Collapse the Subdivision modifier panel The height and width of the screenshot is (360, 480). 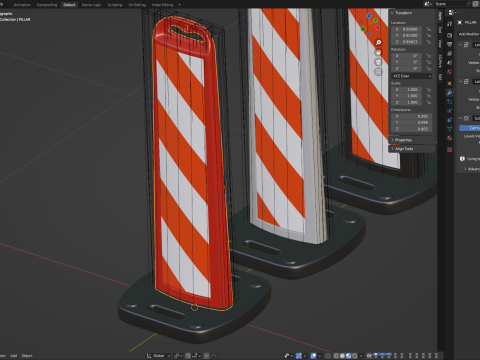tap(461, 118)
